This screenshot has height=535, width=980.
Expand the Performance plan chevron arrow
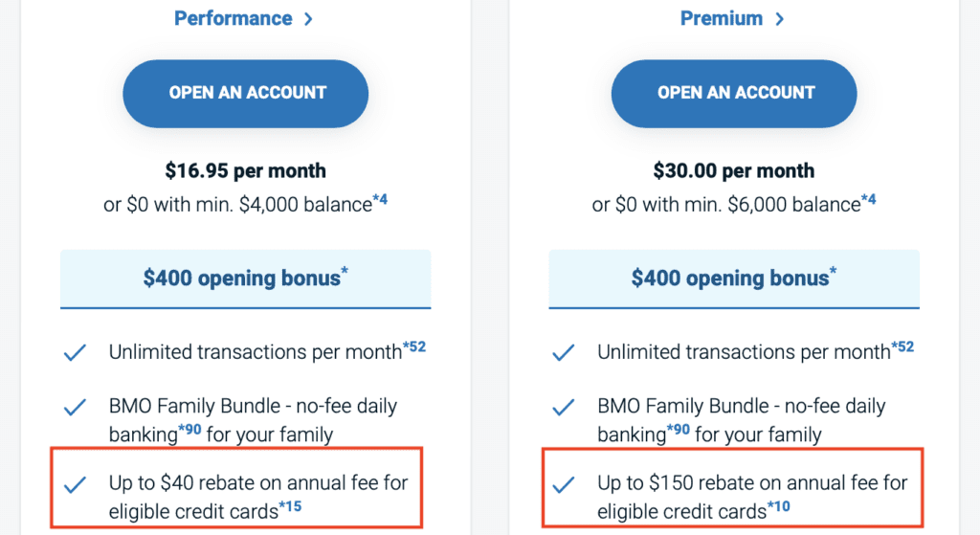(308, 19)
